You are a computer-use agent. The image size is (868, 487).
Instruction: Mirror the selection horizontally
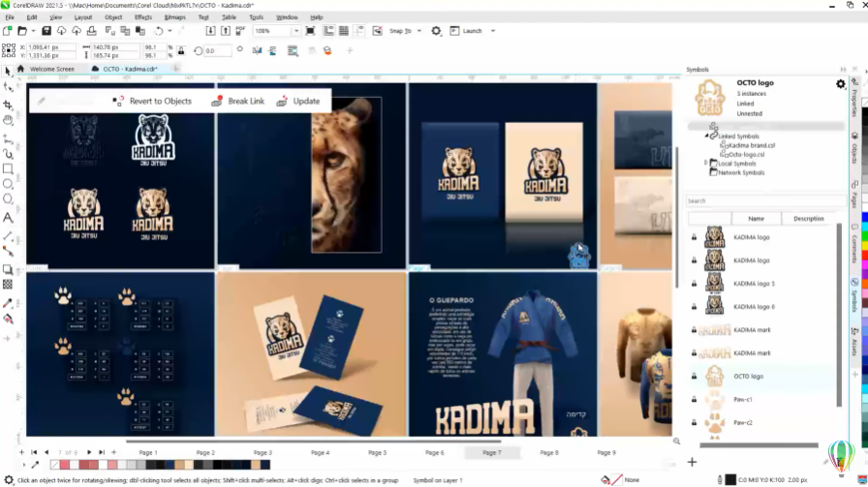(257, 51)
